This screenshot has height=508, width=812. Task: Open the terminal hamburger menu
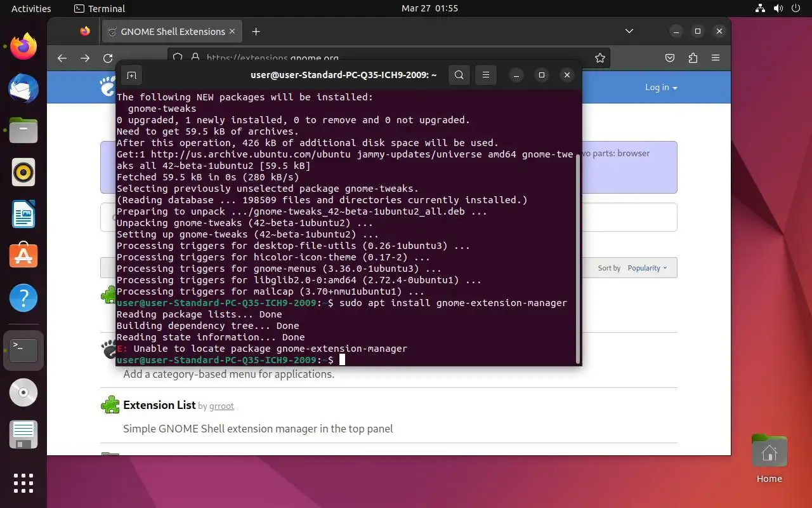[x=486, y=75]
